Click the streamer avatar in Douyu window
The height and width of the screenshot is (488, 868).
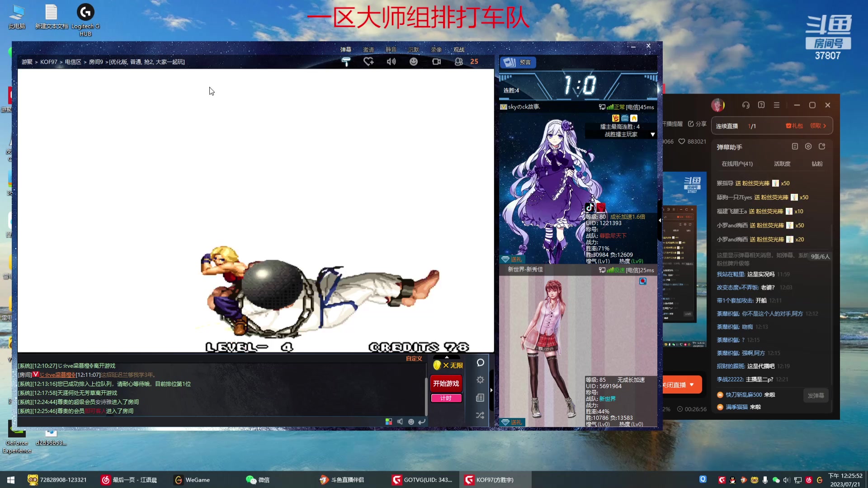click(x=717, y=105)
